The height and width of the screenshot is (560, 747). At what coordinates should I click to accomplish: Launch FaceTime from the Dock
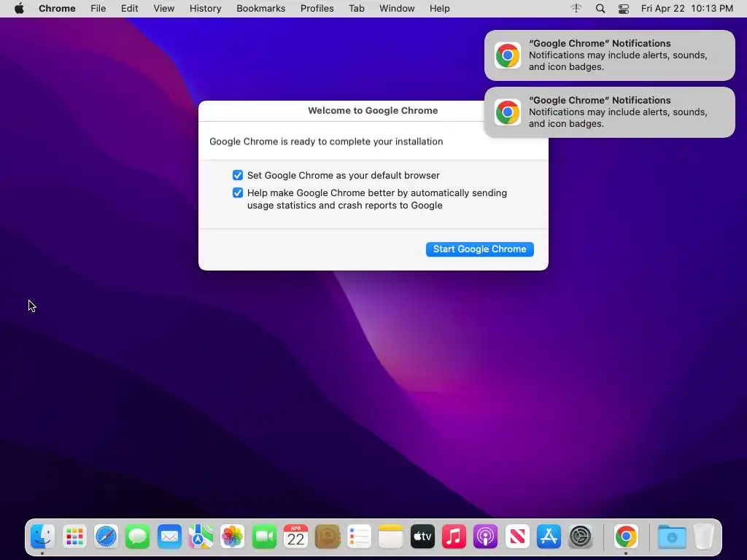click(x=264, y=537)
